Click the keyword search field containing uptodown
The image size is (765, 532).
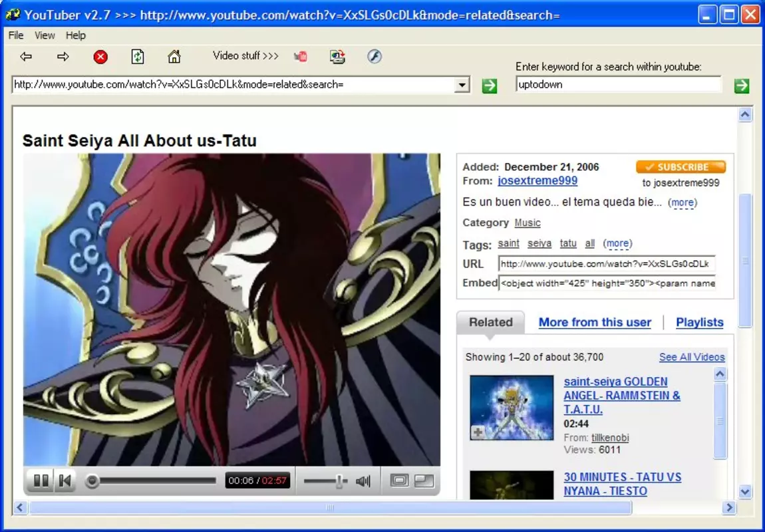618,85
